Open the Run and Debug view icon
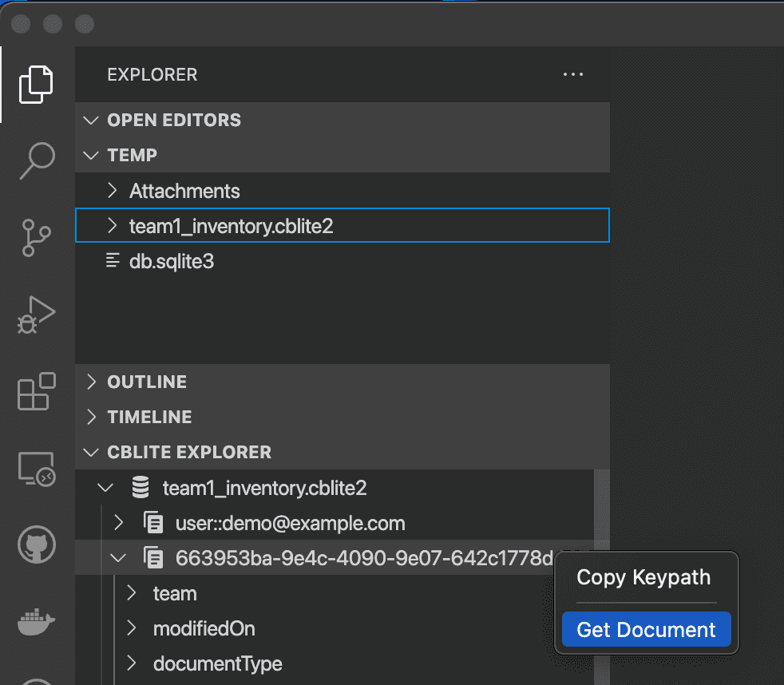Viewport: 784px width, 685px height. tap(36, 315)
